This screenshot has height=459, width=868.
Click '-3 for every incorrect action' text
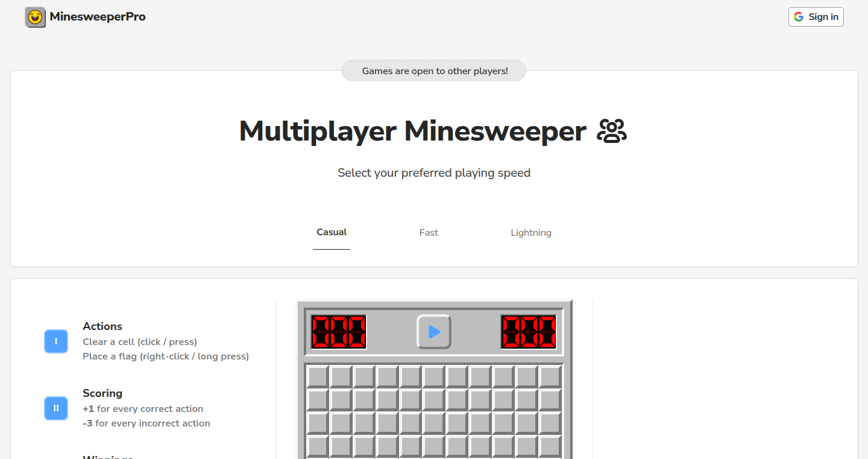coord(146,423)
